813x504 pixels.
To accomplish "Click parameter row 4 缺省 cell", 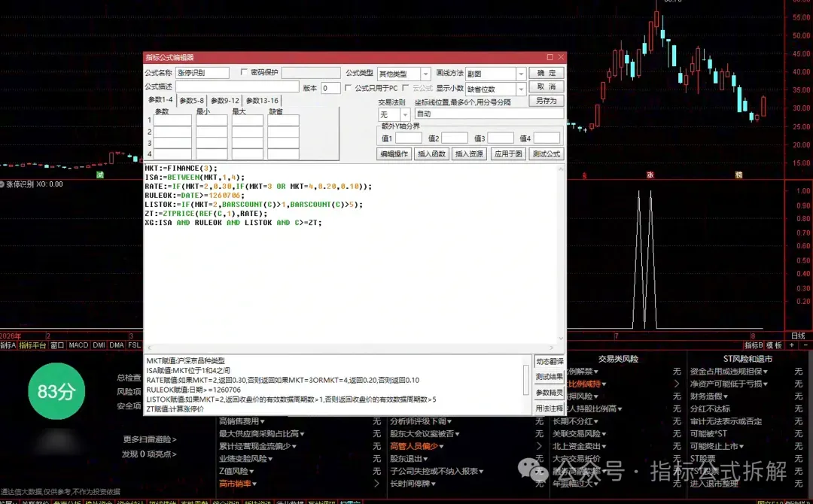I will pyautogui.click(x=283, y=154).
